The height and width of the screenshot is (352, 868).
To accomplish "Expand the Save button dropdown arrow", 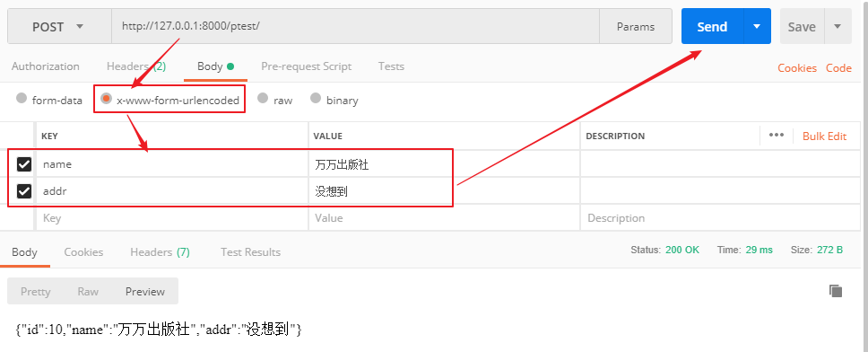I will tap(838, 26).
